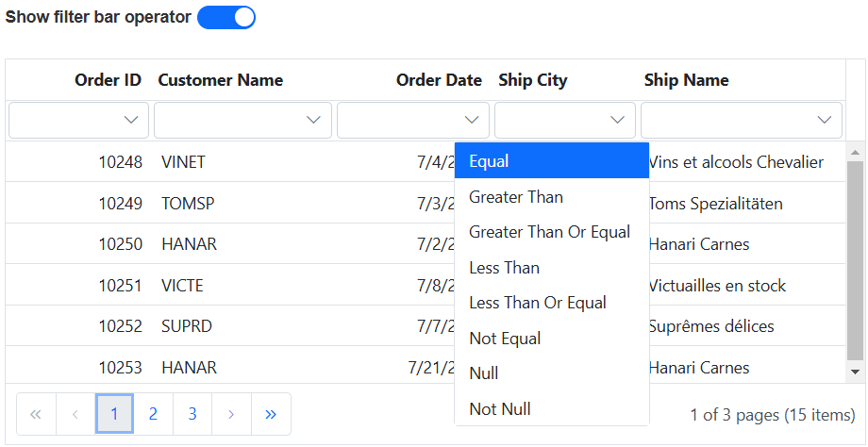Toggle Show filter bar operator switch
This screenshot has width=868, height=447.
226,18
